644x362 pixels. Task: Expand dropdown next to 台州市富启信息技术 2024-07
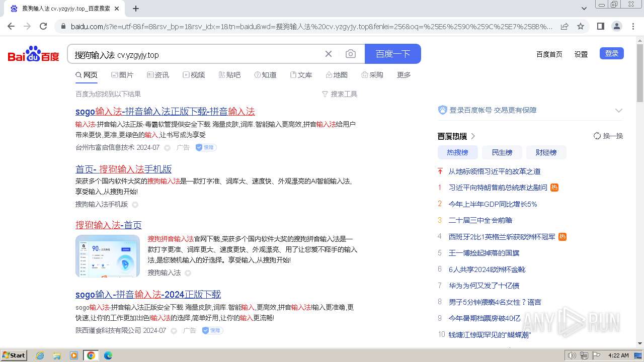pyautogui.click(x=168, y=148)
